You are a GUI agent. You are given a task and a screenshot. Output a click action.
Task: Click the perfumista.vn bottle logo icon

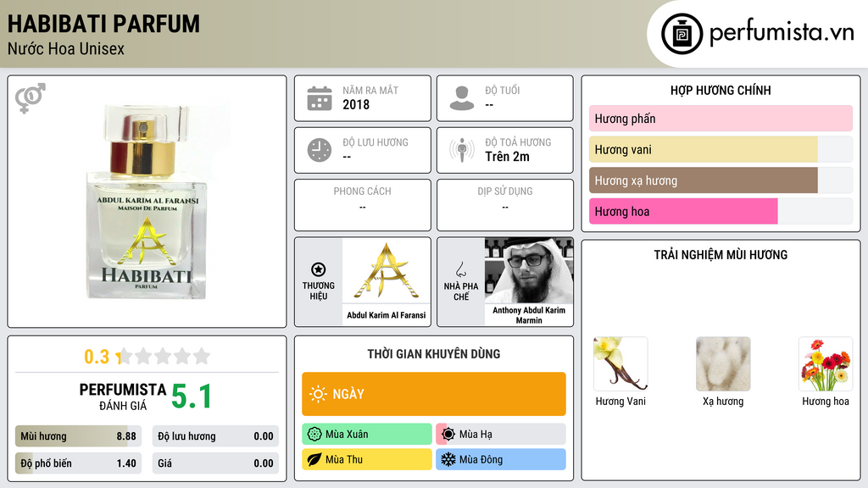point(682,34)
